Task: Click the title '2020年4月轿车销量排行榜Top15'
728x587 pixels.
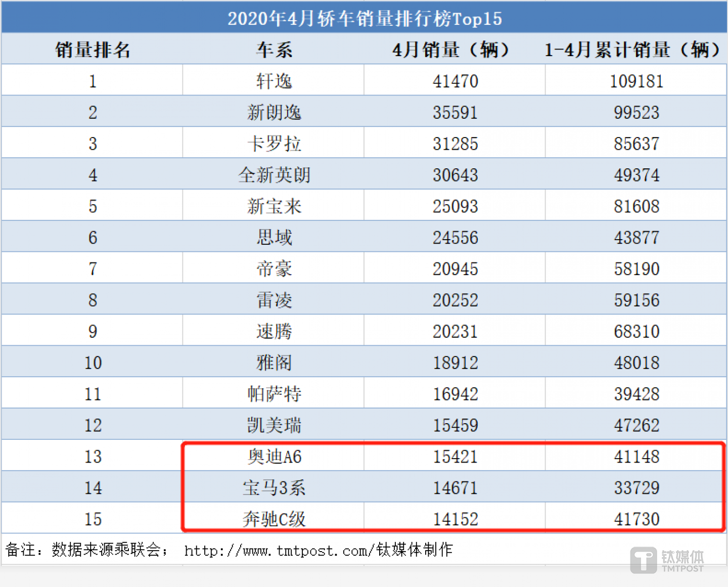Action: pos(365,19)
